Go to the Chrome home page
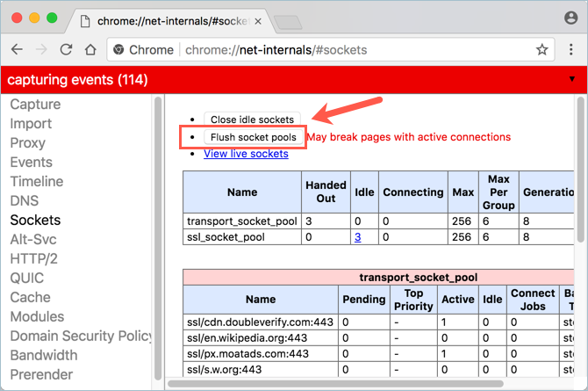 90,49
